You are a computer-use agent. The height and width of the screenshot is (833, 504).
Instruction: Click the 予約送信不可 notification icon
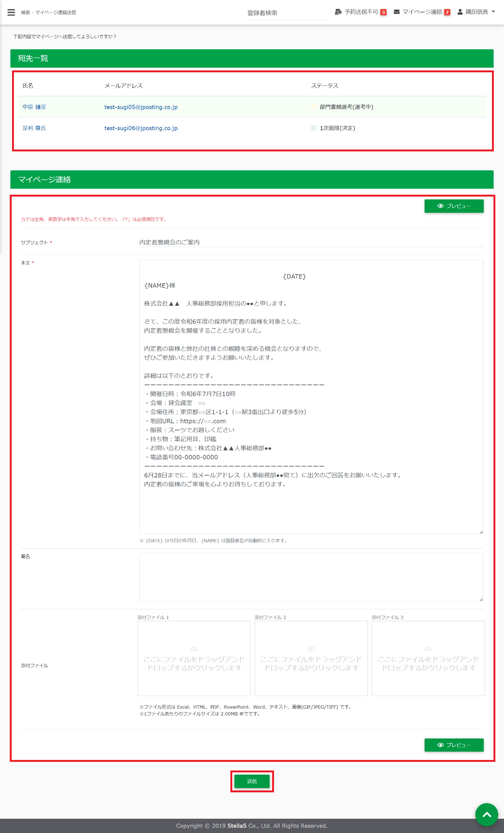point(338,12)
